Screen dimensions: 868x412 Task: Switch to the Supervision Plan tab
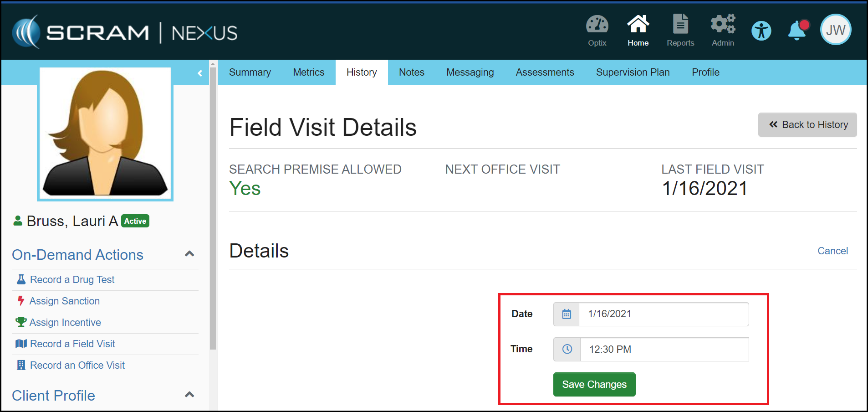point(633,72)
